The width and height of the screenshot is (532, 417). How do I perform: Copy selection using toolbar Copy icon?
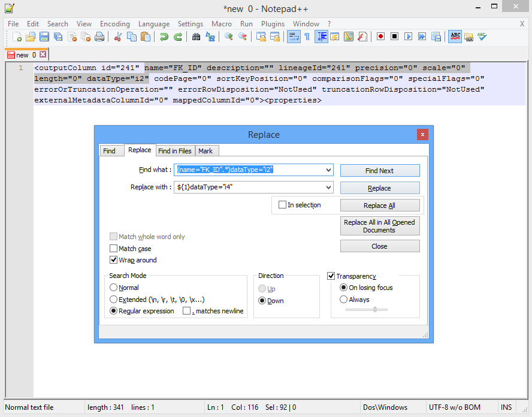(x=132, y=37)
